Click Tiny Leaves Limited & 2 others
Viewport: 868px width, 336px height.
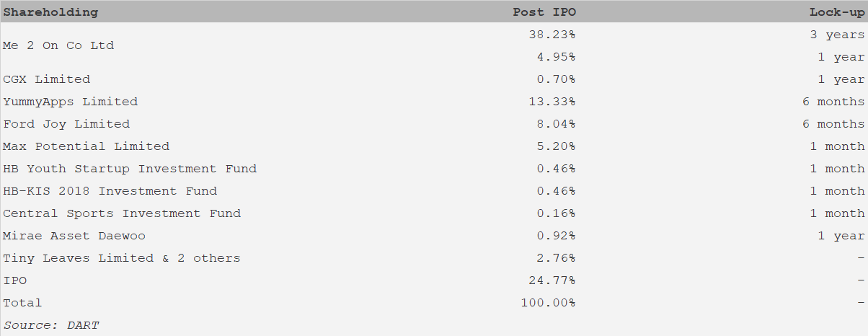pyautogui.click(x=122, y=258)
